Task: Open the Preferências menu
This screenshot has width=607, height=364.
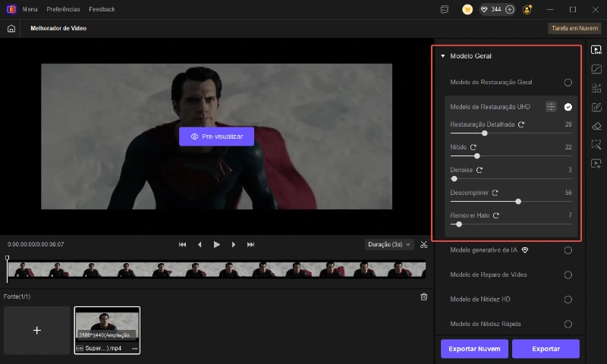Action: coord(63,9)
